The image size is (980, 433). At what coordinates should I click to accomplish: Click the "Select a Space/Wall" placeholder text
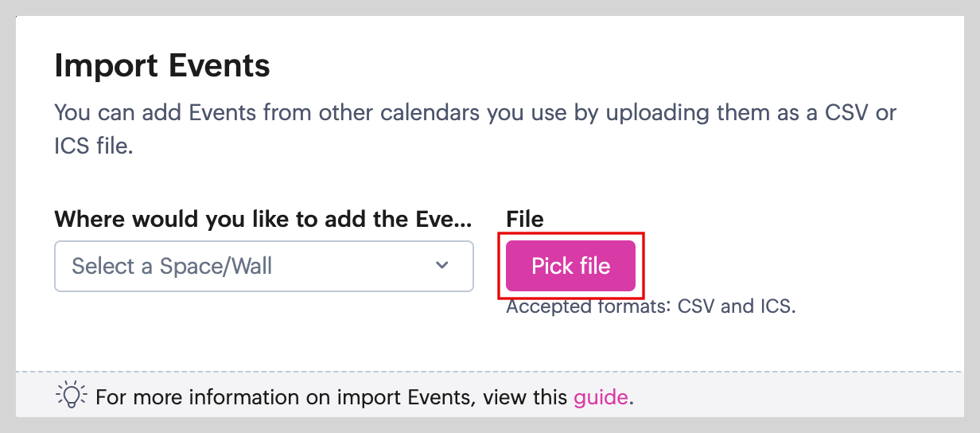point(172,266)
